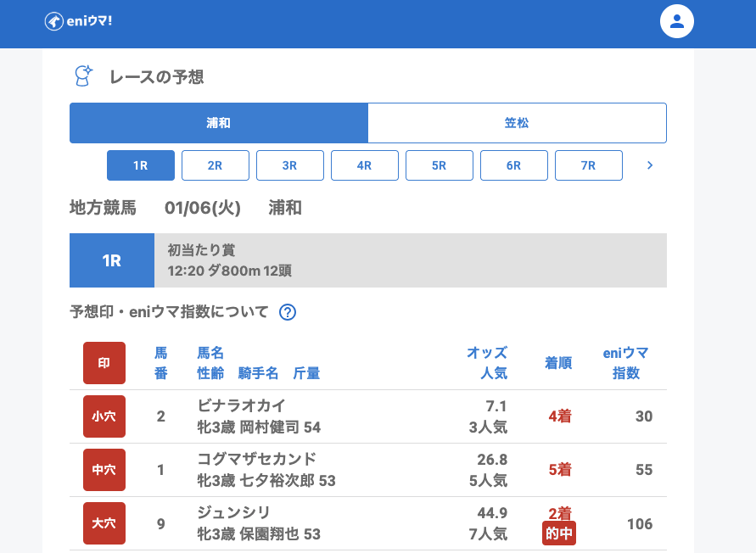Pick race 6R button
756x553 pixels.
pos(514,165)
